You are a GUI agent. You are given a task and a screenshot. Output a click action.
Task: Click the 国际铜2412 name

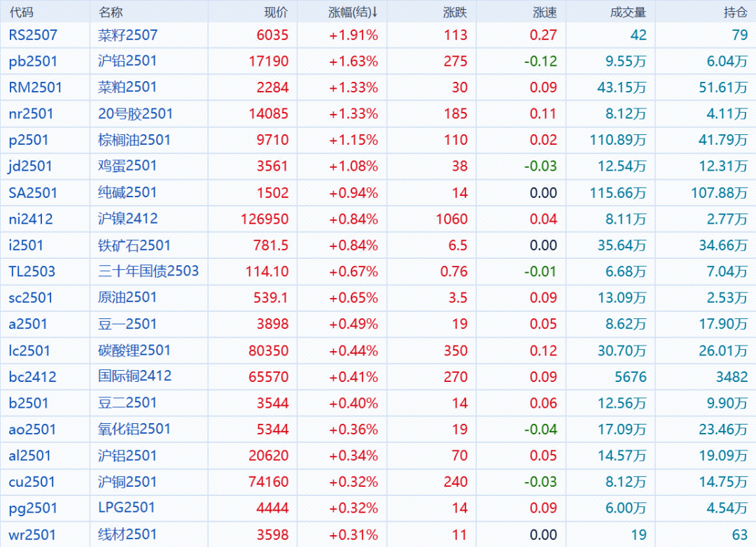click(x=134, y=376)
